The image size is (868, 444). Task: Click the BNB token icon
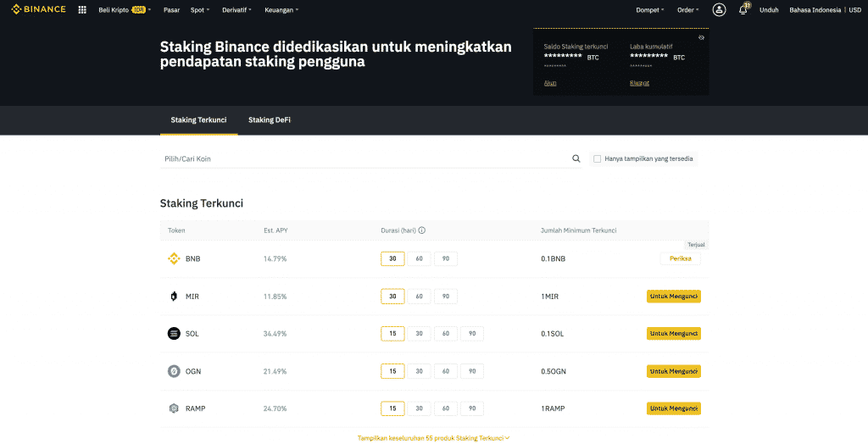[174, 259]
